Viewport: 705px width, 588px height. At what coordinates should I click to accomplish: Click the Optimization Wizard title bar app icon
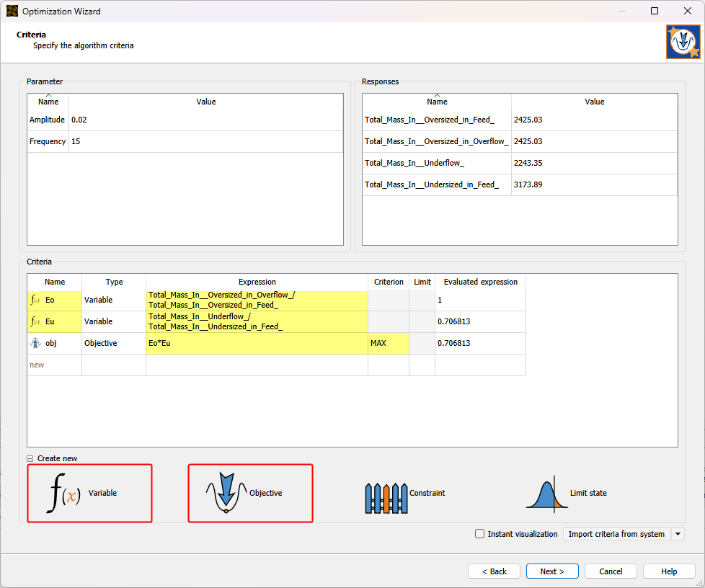(12, 12)
